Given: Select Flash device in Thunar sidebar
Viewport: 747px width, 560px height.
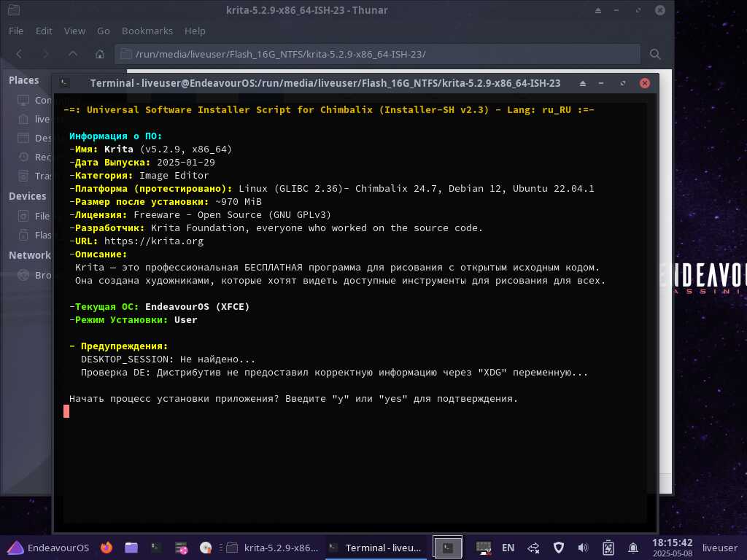Looking at the screenshot, I should (x=34, y=236).
